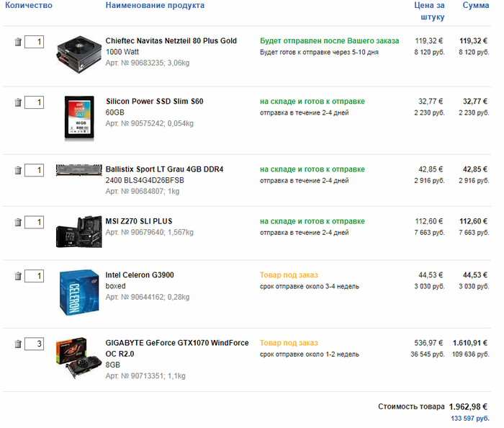Remove GIGABYTE GTX1070 using trash icon

tap(18, 344)
